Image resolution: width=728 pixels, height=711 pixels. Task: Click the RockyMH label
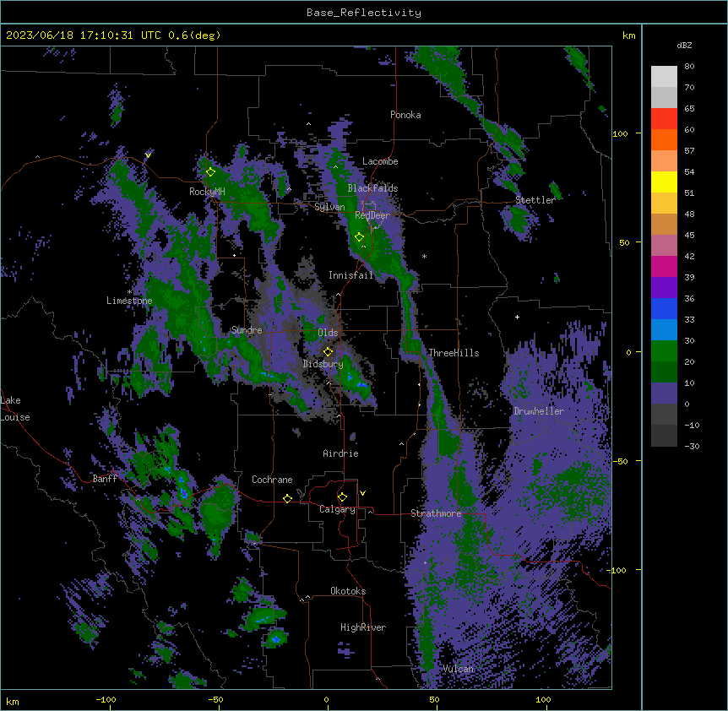[207, 192]
